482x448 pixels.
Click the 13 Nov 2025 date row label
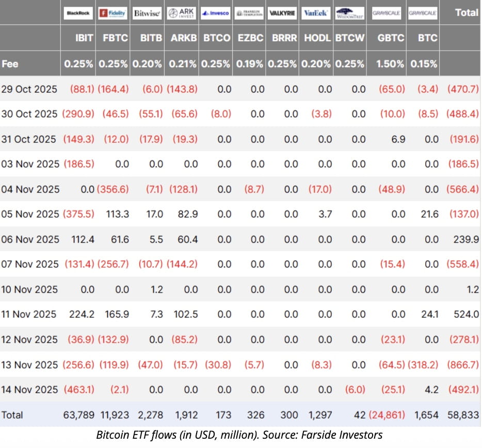(x=29, y=364)
